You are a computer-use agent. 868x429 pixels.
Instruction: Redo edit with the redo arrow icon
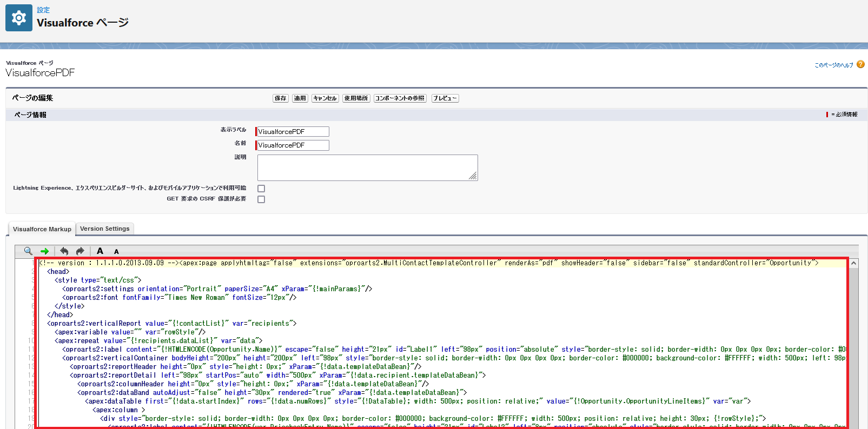point(80,251)
